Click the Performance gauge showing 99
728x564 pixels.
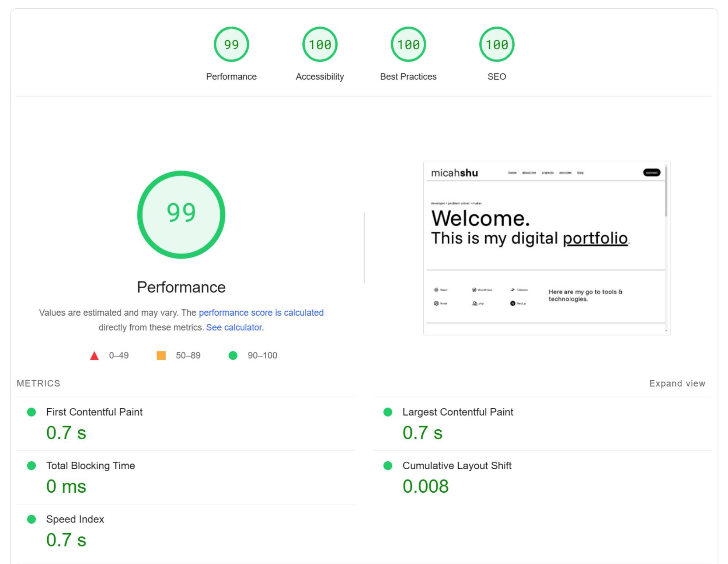232,44
